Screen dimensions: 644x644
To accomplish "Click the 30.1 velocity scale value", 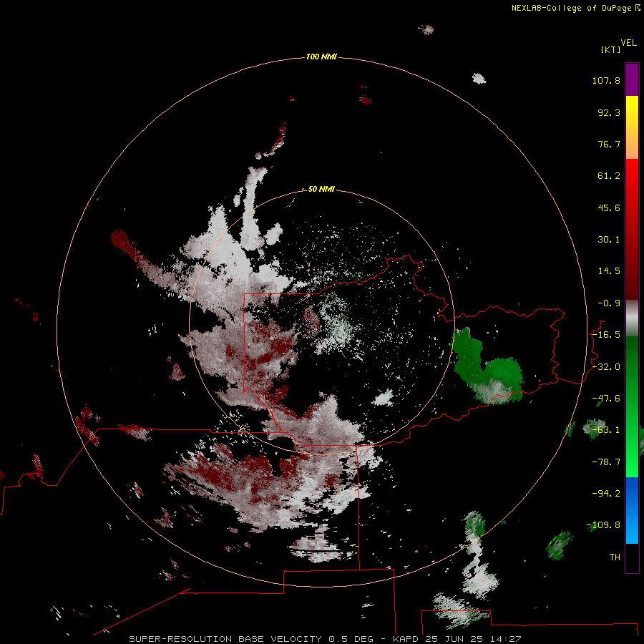I will tap(609, 240).
